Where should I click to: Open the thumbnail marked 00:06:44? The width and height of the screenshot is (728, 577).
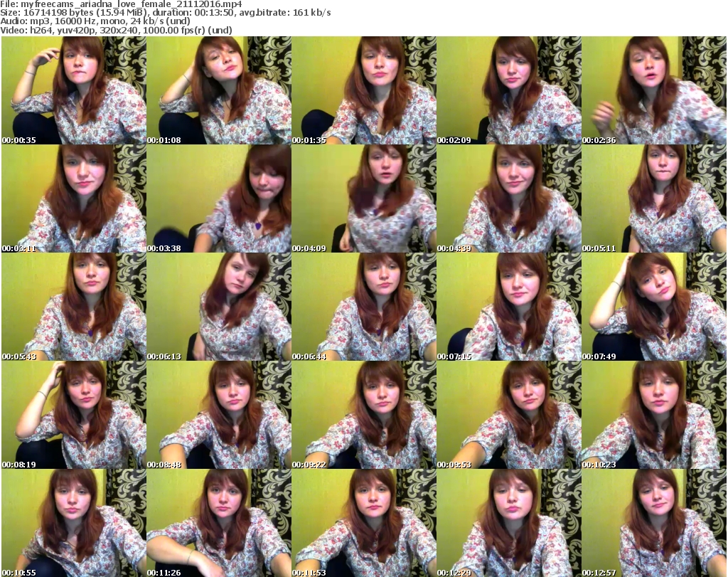(364, 307)
